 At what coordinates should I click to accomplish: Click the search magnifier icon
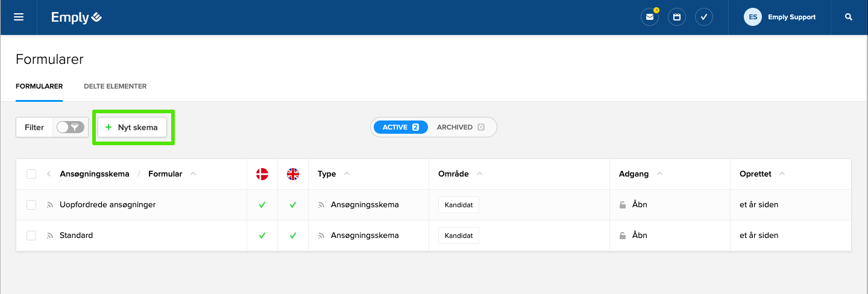[x=849, y=17]
